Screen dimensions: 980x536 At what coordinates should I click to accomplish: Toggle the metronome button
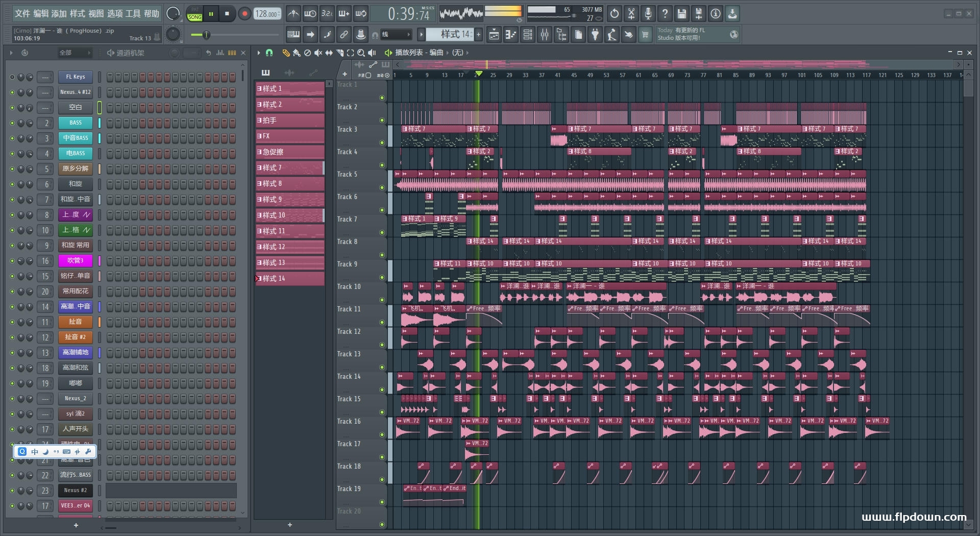click(x=293, y=14)
